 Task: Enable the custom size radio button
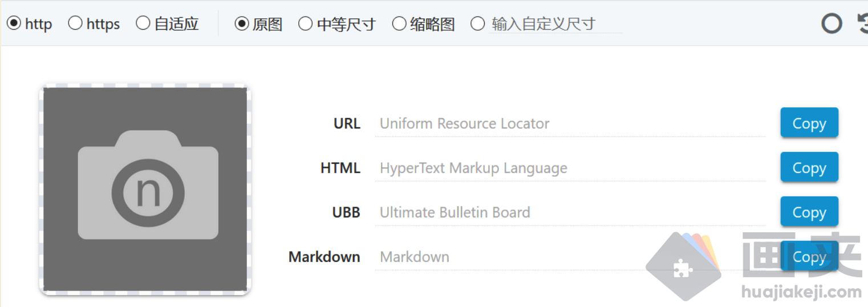click(478, 23)
